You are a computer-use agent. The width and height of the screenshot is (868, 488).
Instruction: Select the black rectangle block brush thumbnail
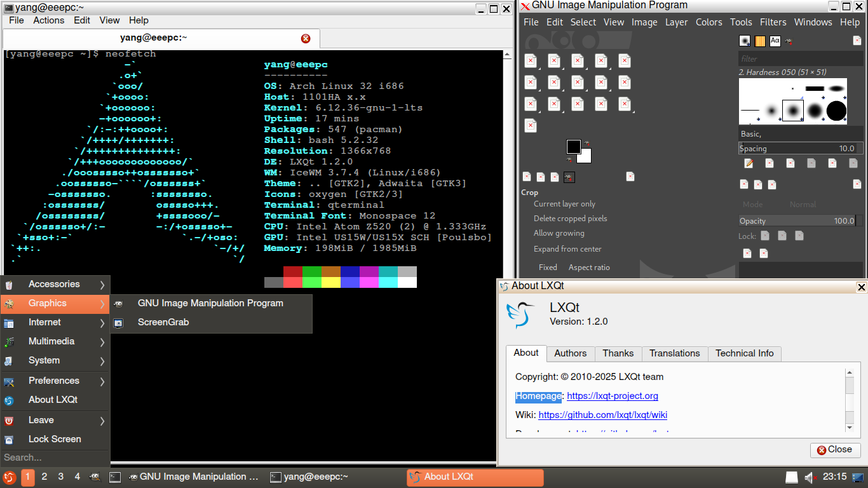click(815, 88)
